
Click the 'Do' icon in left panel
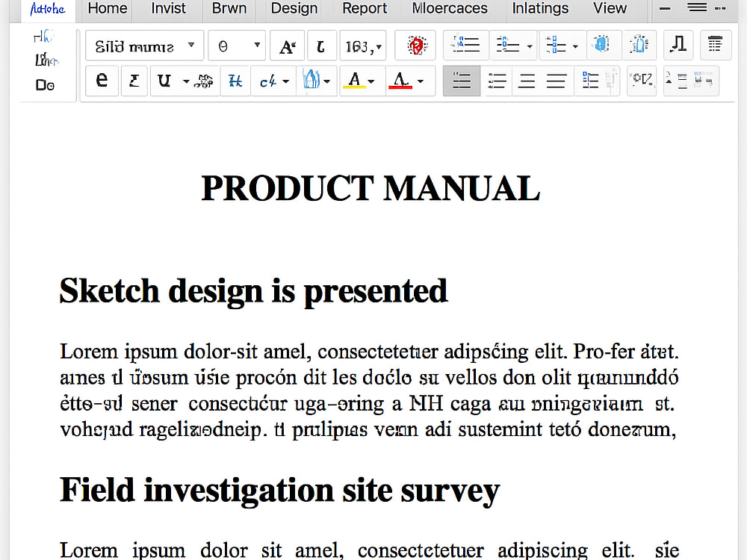click(46, 85)
